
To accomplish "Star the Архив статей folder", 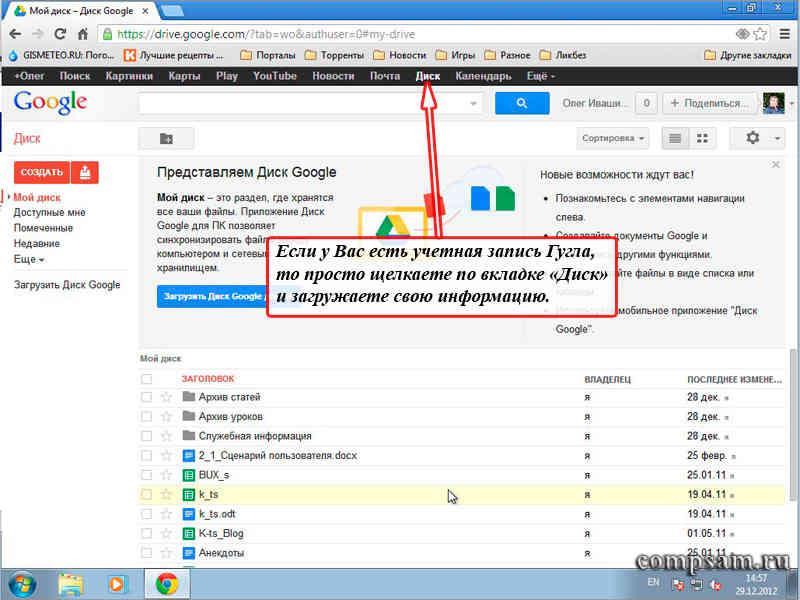I will tap(166, 397).
